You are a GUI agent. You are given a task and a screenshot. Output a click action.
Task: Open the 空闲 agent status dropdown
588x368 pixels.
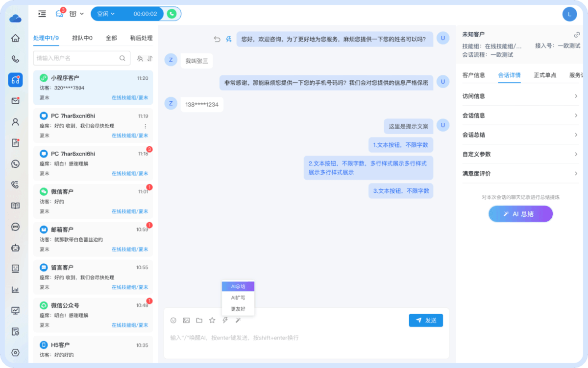click(106, 14)
